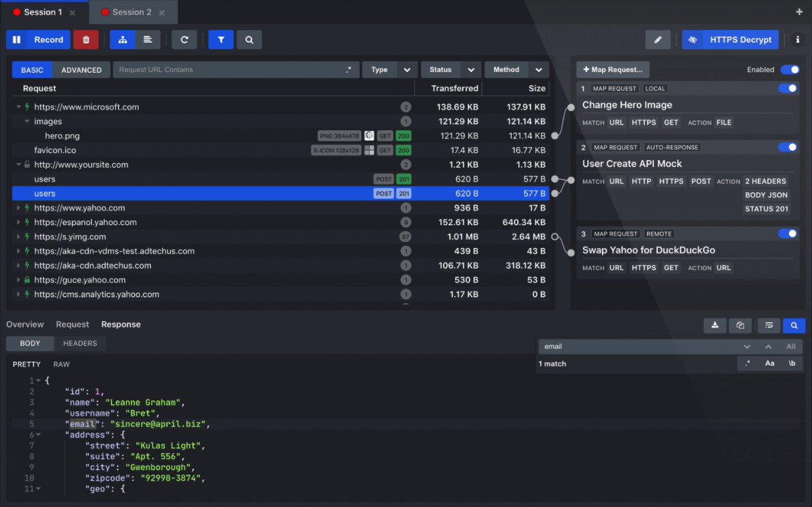
Task: Toggle whole-word \b search option
Action: (792, 364)
